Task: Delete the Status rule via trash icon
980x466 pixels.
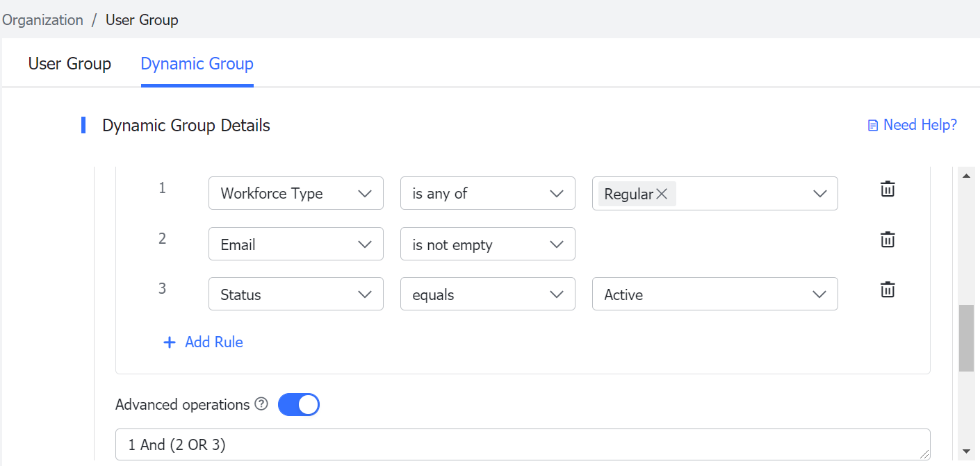Action: click(x=888, y=289)
